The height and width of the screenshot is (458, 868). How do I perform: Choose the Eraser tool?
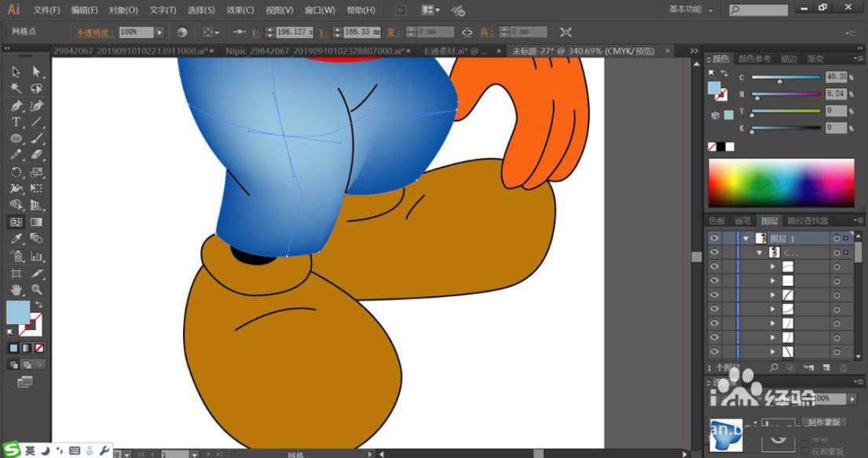(37, 156)
